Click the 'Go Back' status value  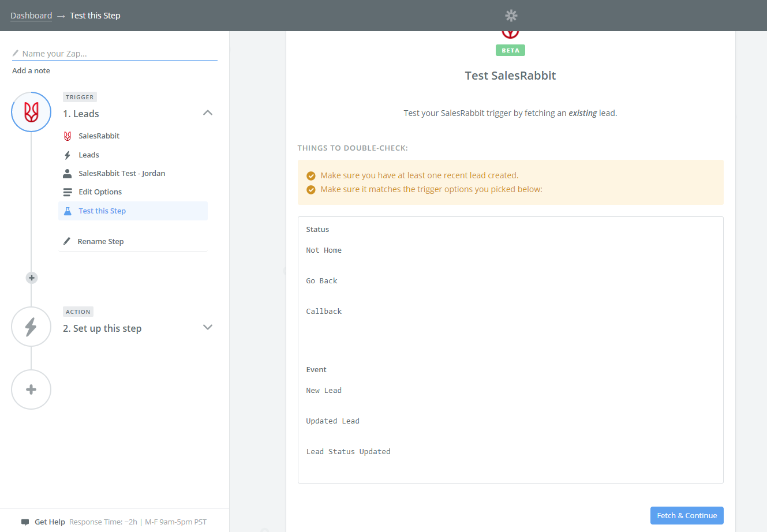(321, 281)
